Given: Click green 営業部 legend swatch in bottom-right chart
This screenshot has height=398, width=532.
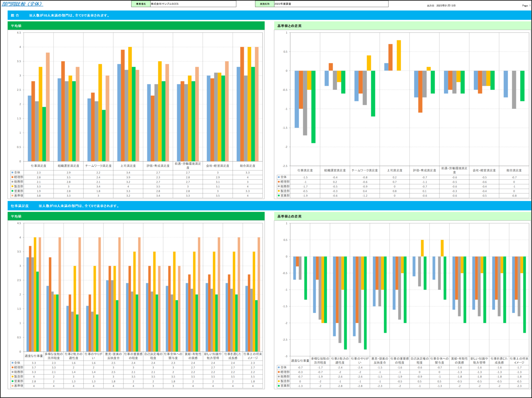Looking at the screenshot, I should (279, 386).
